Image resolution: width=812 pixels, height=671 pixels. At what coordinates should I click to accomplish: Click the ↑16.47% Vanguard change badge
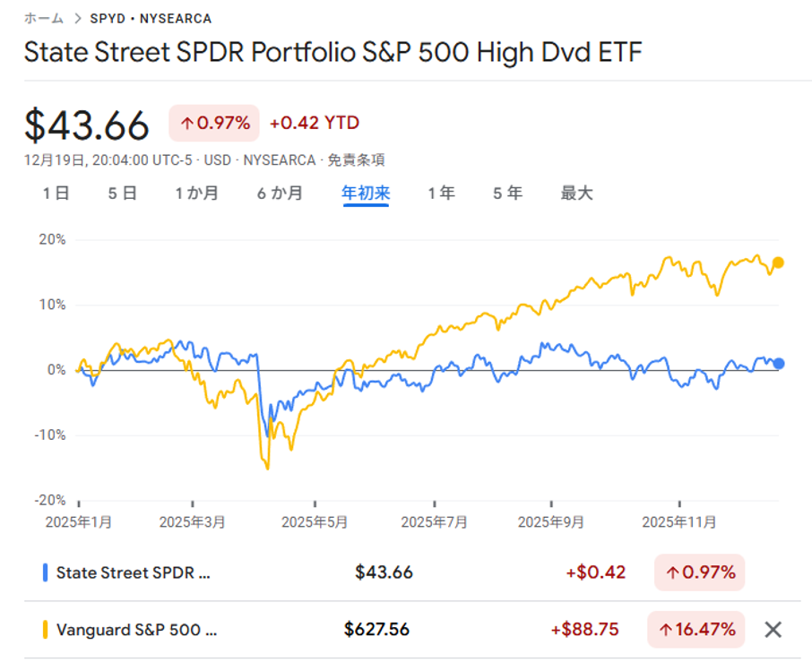[x=696, y=630]
